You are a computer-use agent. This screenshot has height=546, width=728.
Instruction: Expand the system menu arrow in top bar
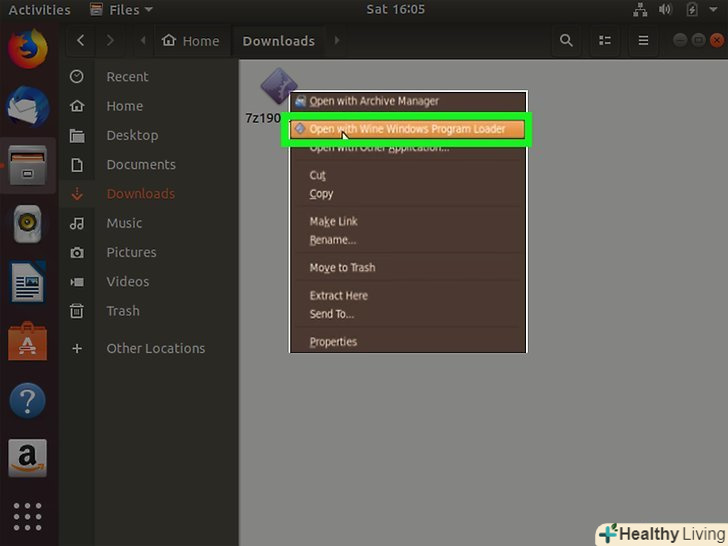point(713,10)
